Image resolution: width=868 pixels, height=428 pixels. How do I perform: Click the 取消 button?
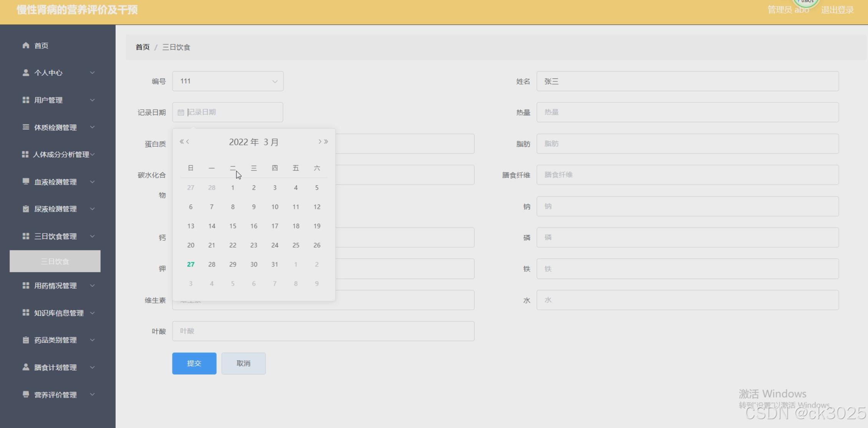[243, 363]
